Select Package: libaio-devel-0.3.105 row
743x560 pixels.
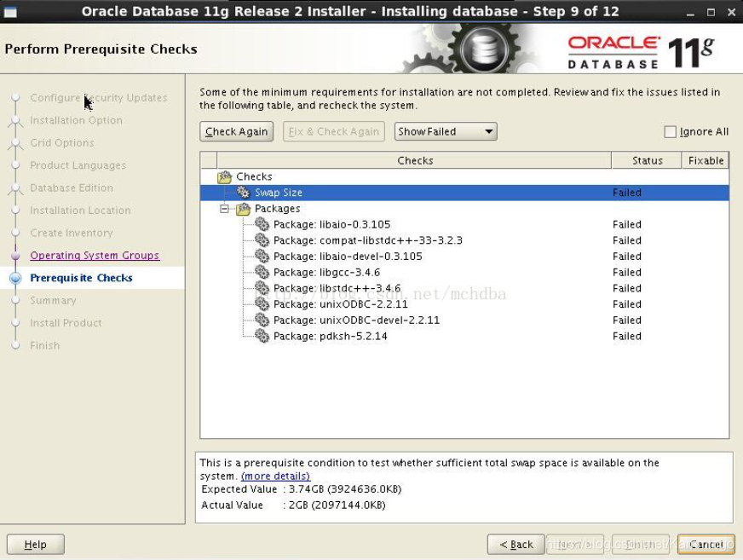click(x=464, y=257)
